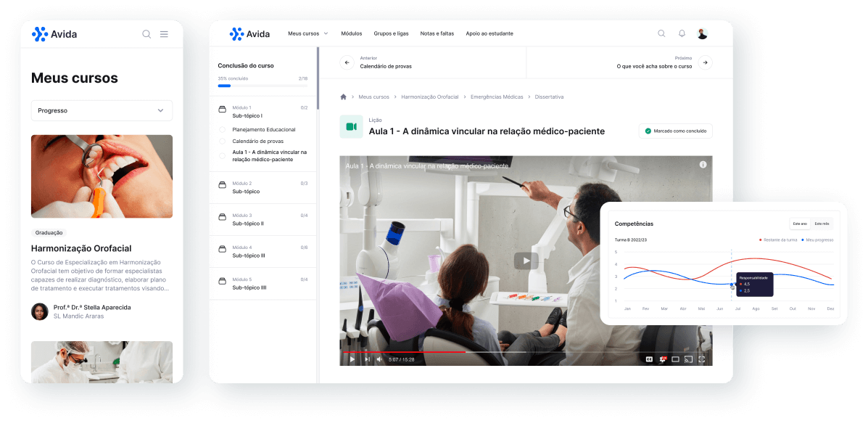Image resolution: width=868 pixels, height=421 pixels.
Task: Click the video info icon
Action: pos(703,165)
